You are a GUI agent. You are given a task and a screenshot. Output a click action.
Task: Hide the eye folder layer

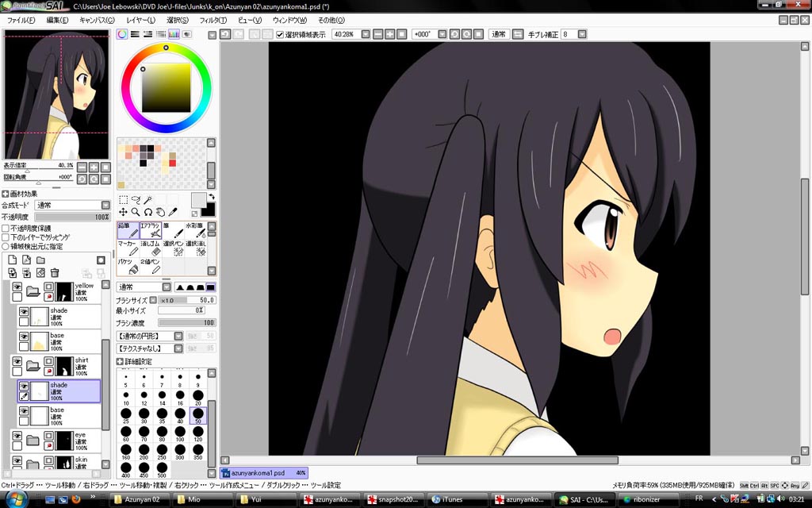17,436
